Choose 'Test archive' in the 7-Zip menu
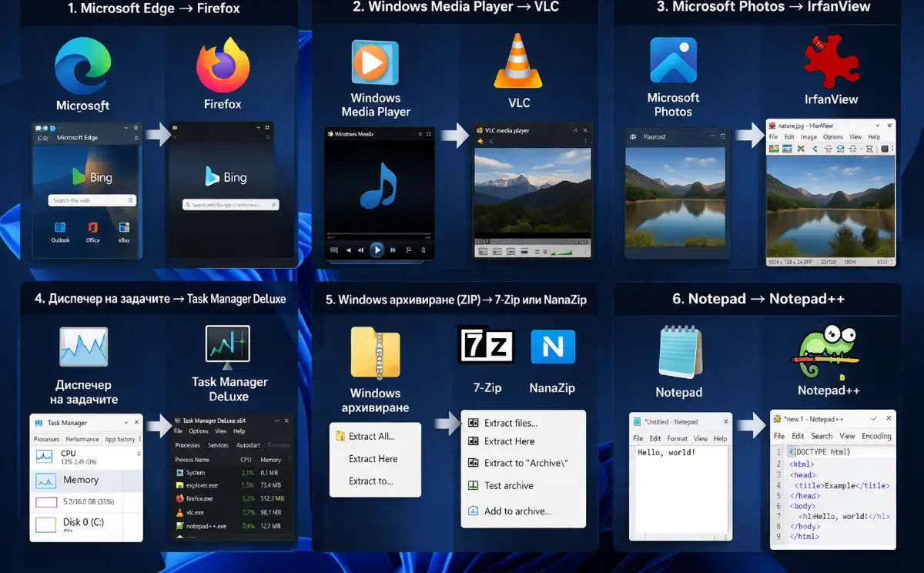 click(x=524, y=486)
